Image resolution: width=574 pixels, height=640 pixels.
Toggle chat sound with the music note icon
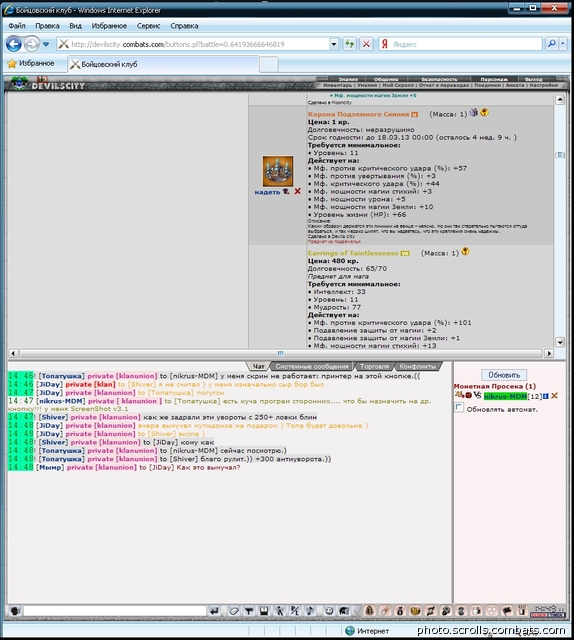(x=310, y=611)
